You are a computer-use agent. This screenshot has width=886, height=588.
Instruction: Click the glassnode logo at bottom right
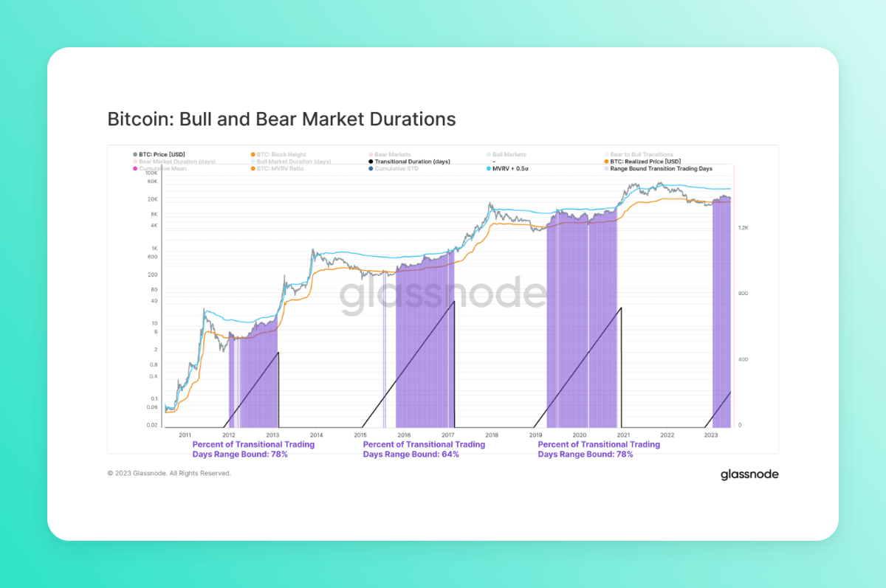pyautogui.click(x=749, y=474)
